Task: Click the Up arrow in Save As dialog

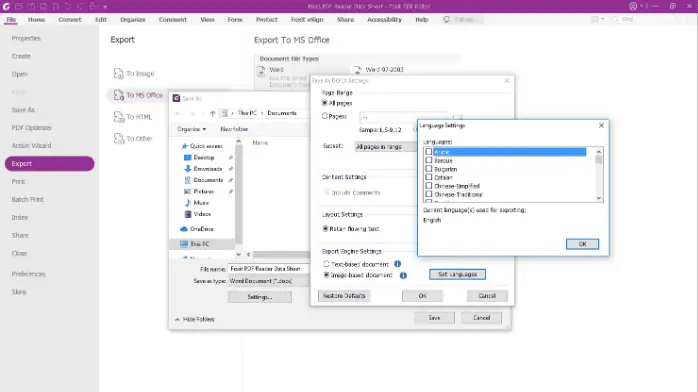Action: click(x=212, y=113)
